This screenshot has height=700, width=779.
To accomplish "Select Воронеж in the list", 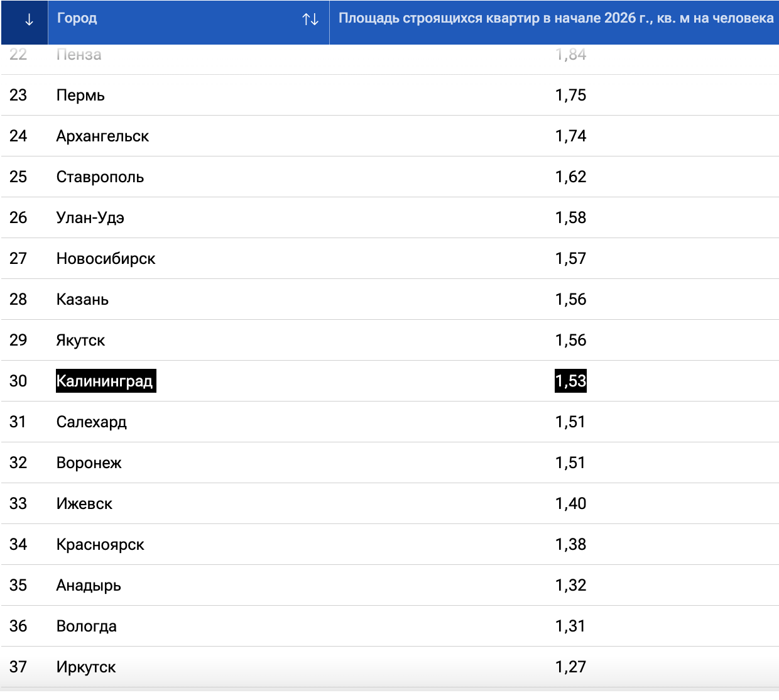I will [89, 463].
